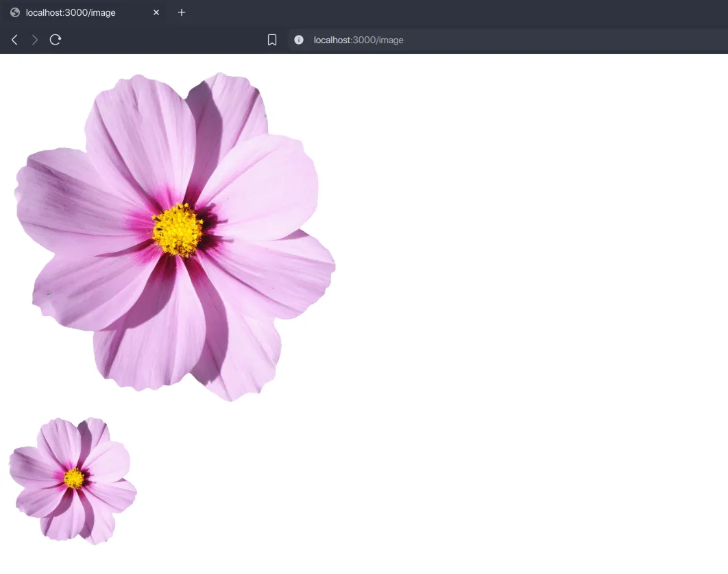
Task: Click empty toolbar space between reload and bookmark
Action: (x=165, y=40)
